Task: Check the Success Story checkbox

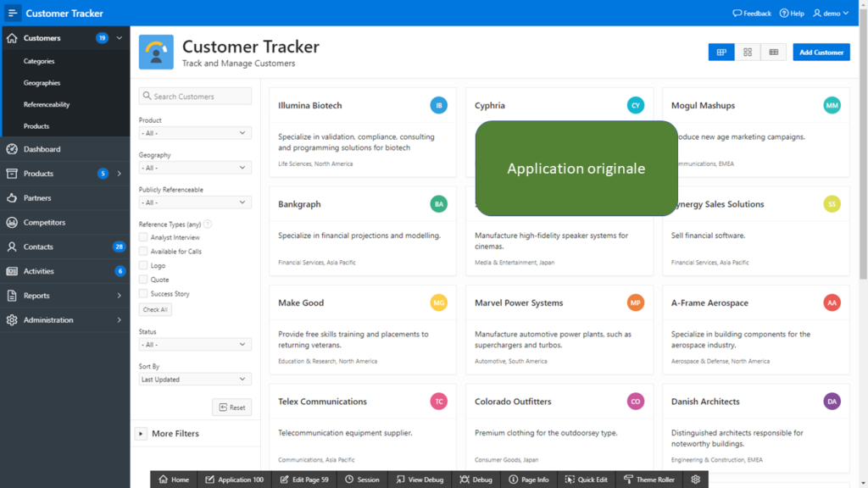Action: (143, 293)
